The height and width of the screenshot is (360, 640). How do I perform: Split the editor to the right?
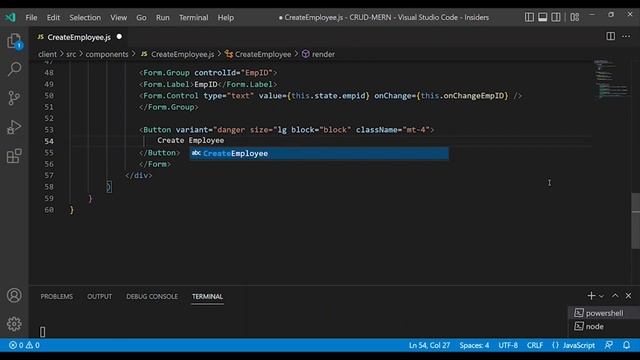[611, 36]
